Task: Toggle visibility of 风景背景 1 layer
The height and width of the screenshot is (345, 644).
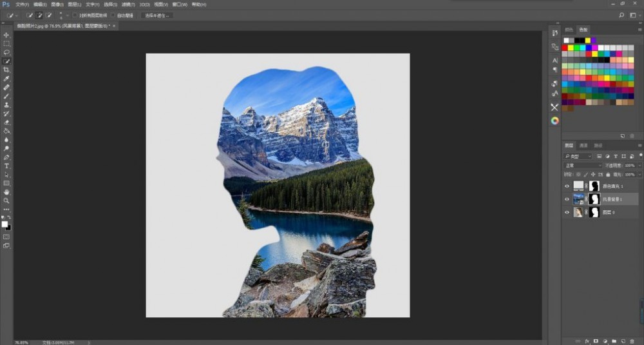Action: [x=567, y=199]
